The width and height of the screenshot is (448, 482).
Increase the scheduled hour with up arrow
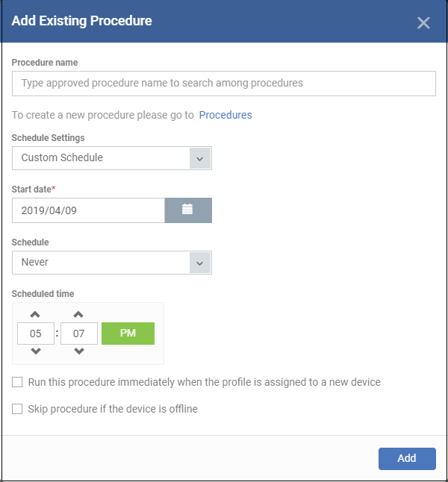(x=35, y=314)
